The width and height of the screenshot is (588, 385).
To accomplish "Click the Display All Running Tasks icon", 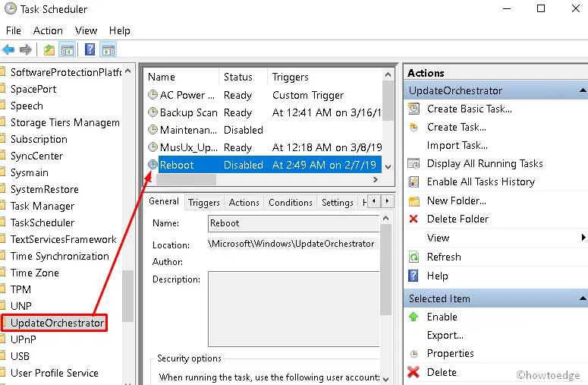I will 413,163.
